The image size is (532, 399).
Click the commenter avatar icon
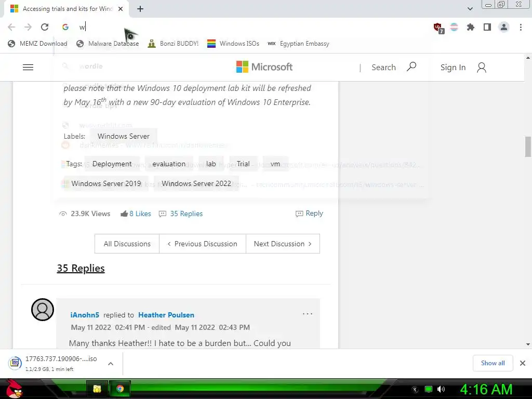(43, 310)
